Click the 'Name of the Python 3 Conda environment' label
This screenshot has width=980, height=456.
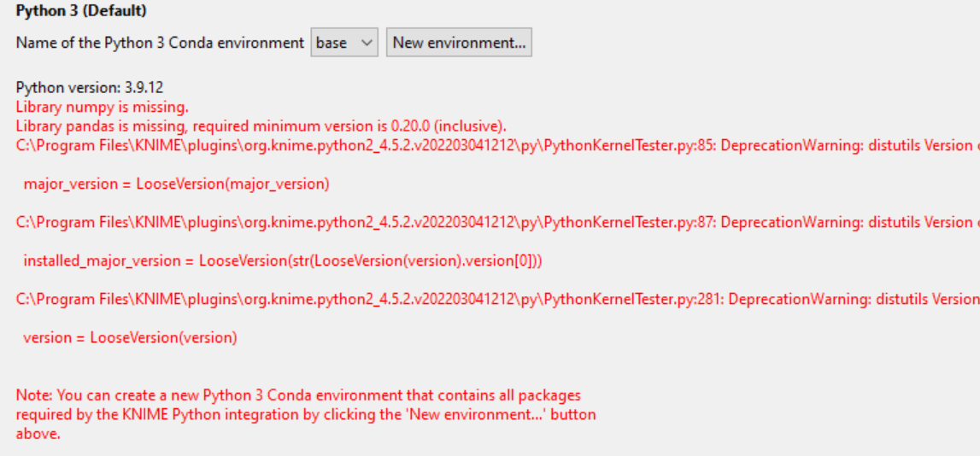pyautogui.click(x=160, y=43)
